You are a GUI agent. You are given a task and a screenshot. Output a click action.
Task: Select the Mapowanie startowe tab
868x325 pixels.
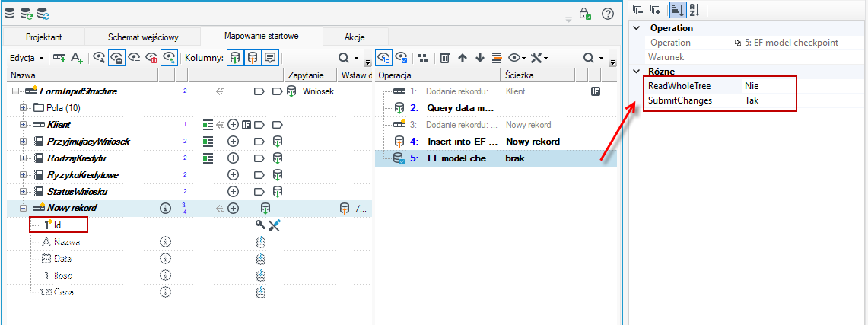(261, 36)
